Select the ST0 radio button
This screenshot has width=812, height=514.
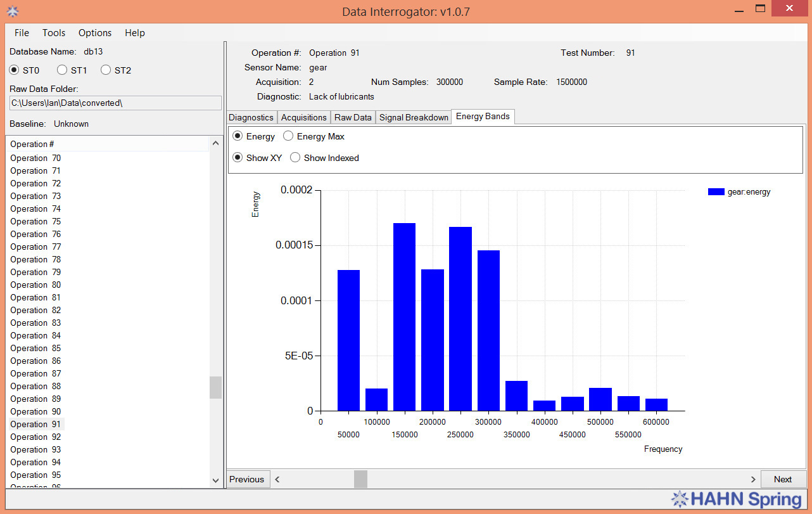click(14, 70)
